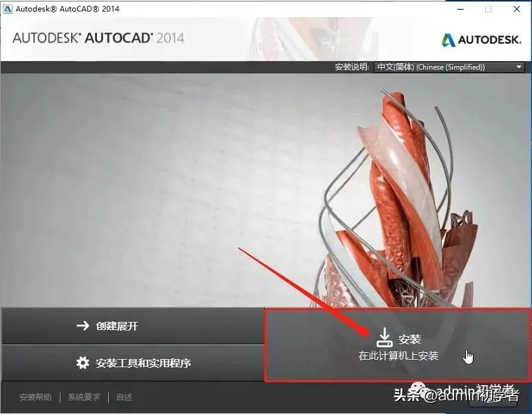
Task: Click the Autodesk logo in header
Action: [x=481, y=40]
